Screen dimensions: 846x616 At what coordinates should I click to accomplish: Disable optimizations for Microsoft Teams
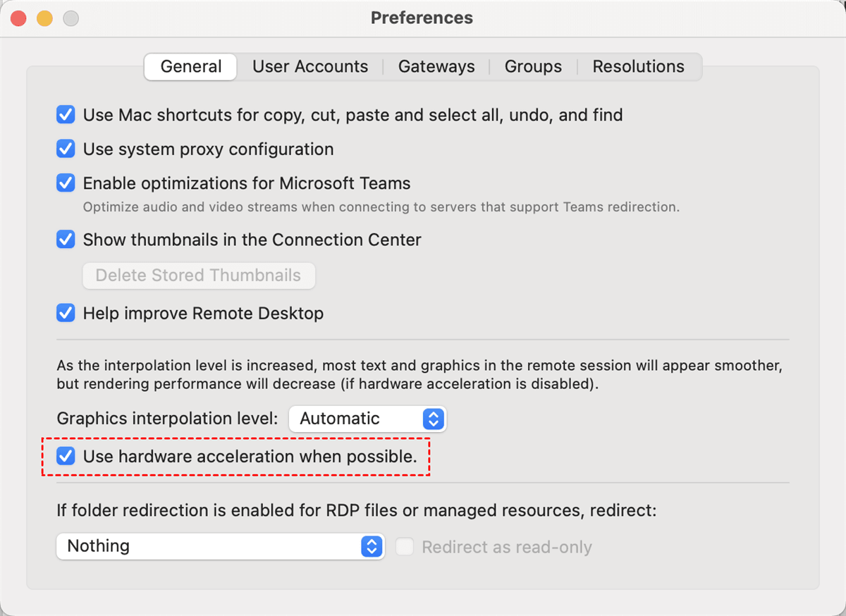(x=66, y=183)
